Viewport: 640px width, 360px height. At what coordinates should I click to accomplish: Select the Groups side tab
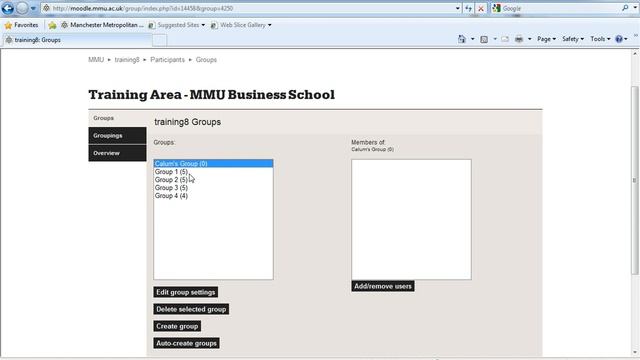pyautogui.click(x=117, y=118)
